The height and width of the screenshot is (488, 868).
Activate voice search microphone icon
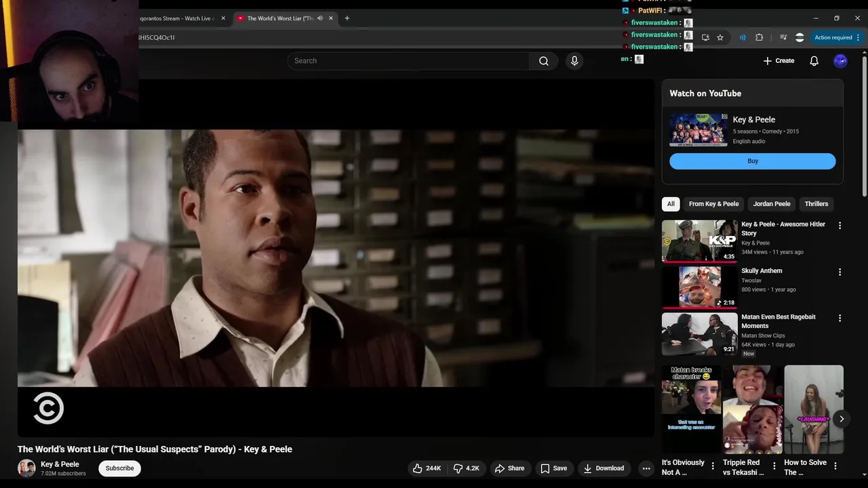574,61
